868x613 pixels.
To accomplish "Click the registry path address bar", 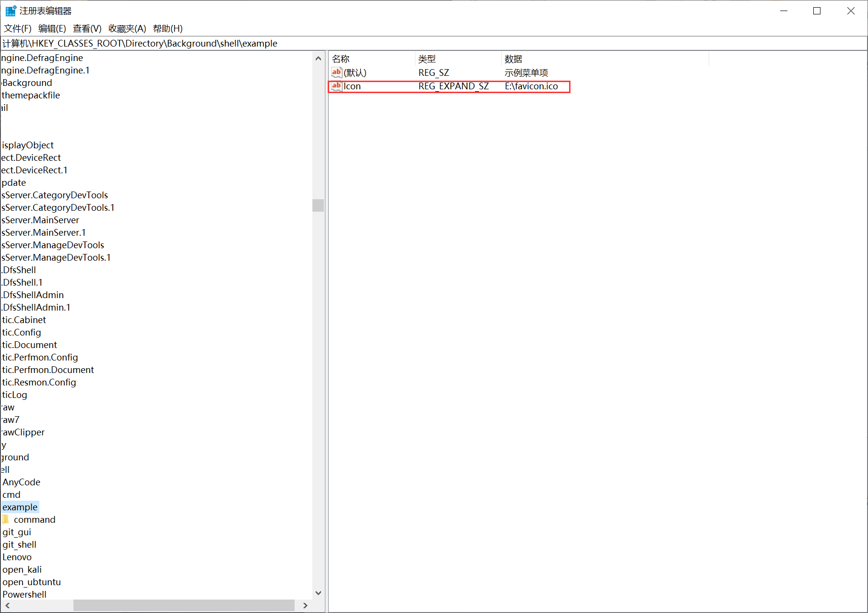I will pos(432,44).
